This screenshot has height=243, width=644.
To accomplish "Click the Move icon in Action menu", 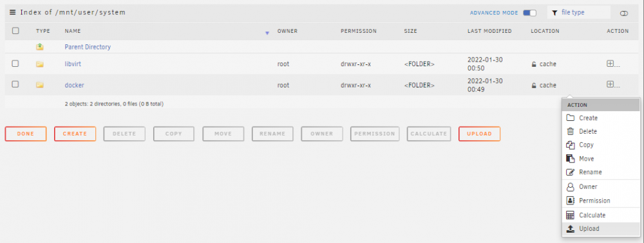I will coord(570,159).
